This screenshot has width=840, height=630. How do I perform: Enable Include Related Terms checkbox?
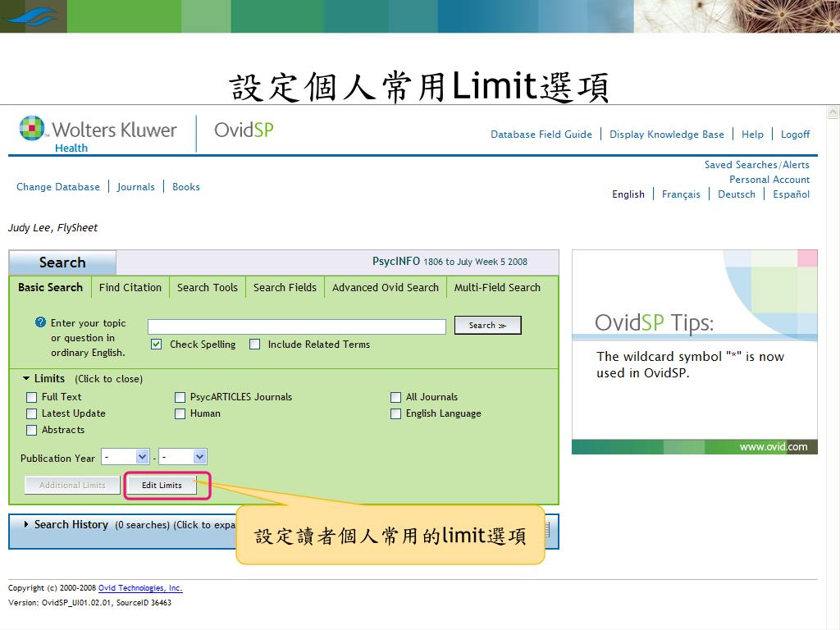point(255,344)
